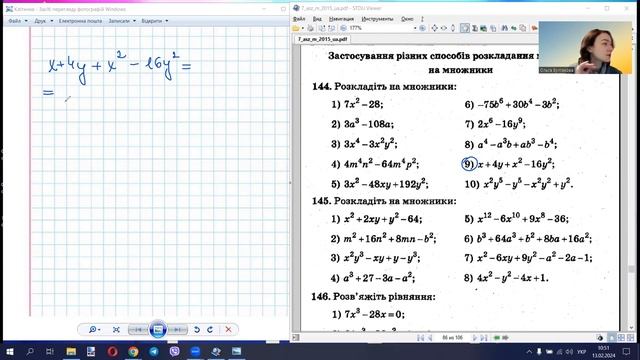The width and height of the screenshot is (640, 360).
Task: Open Друк dropdown in Photo Viewer
Action: (x=44, y=21)
